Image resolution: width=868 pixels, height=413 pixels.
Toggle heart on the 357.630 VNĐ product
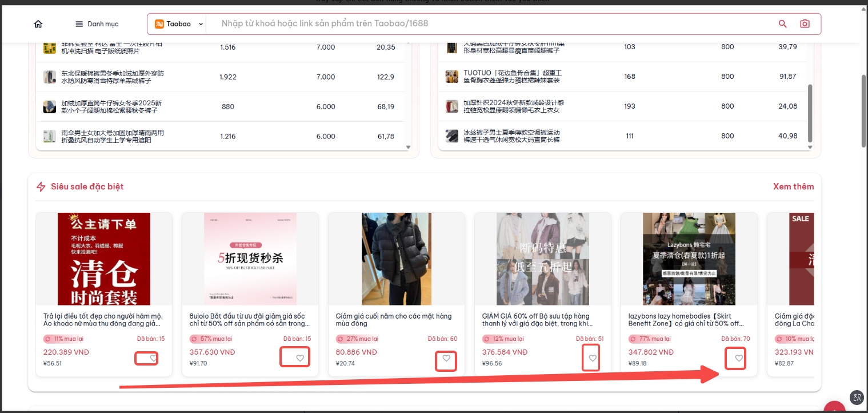300,358
